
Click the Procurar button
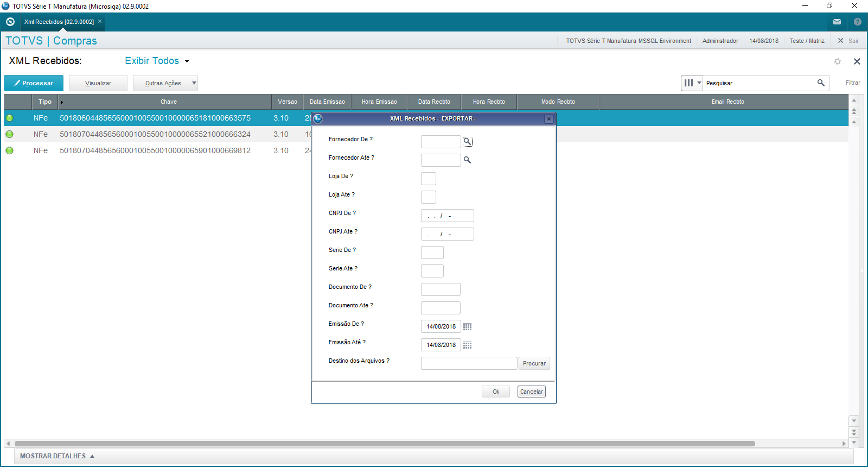[x=534, y=363]
